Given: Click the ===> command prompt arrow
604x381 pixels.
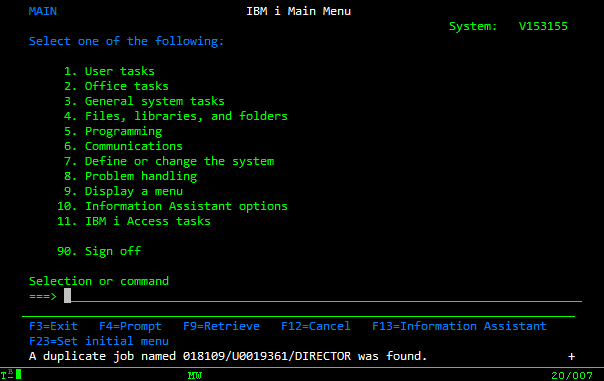Looking at the screenshot, I should pos(43,296).
